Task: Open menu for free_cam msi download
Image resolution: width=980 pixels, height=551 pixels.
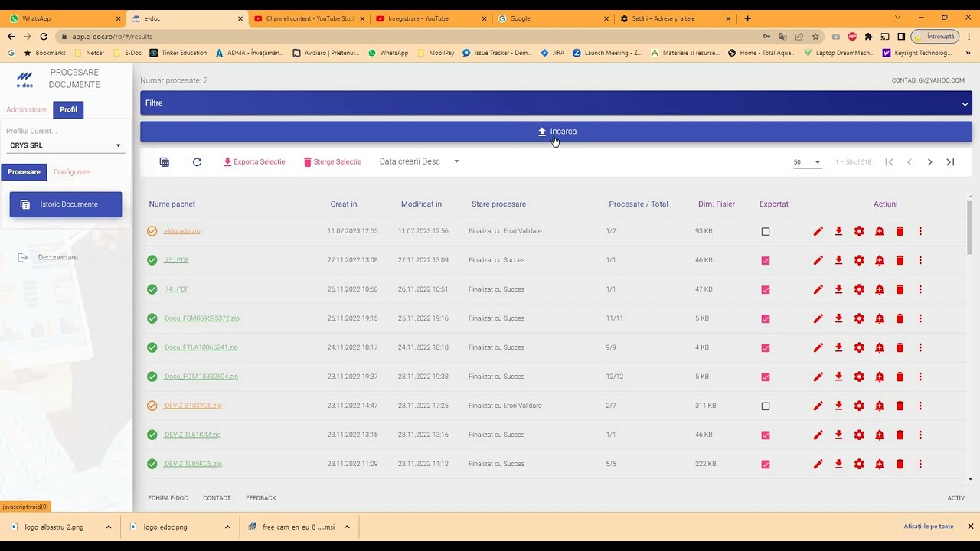Action: (347, 527)
